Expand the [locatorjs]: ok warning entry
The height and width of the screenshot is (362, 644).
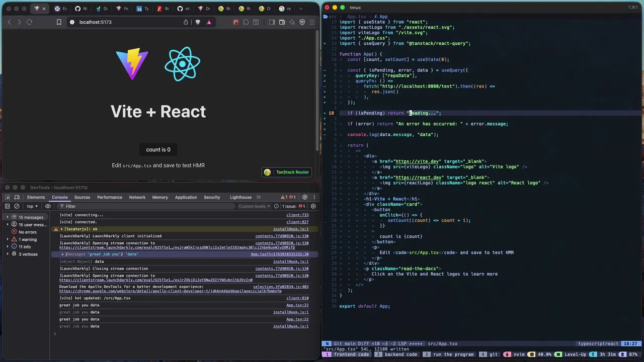[62, 229]
